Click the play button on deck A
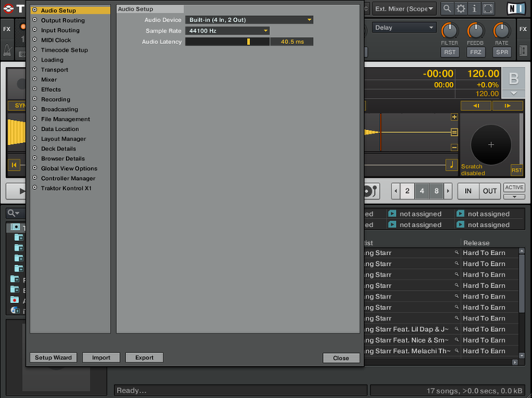Image resolution: width=532 pixels, height=398 pixels. (16, 191)
